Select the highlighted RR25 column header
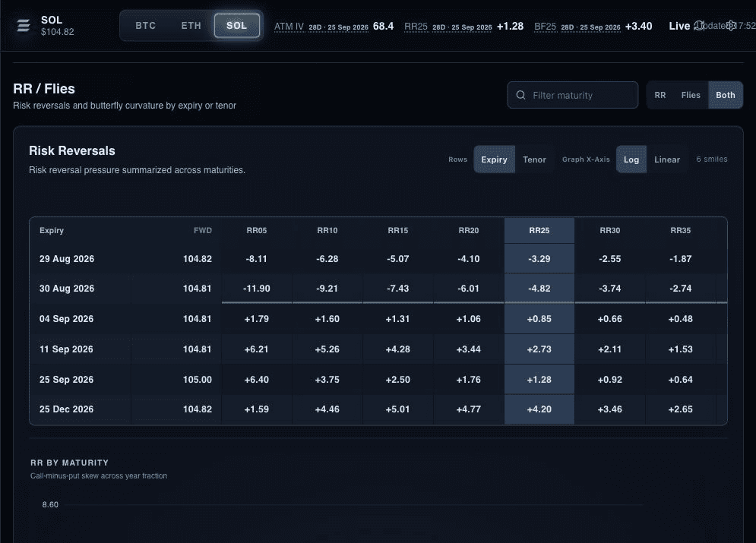This screenshot has height=543, width=756. [x=539, y=230]
